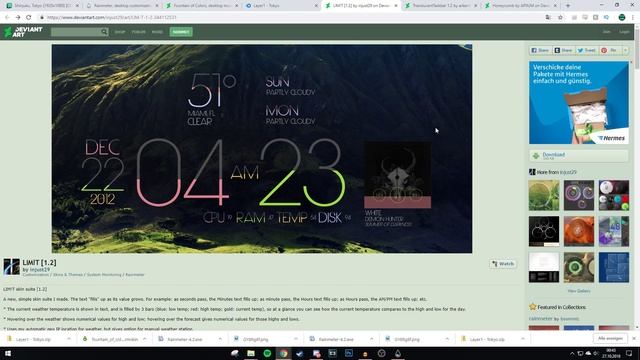Show hidden system tray icons
The image size is (640, 360).
point(572,353)
